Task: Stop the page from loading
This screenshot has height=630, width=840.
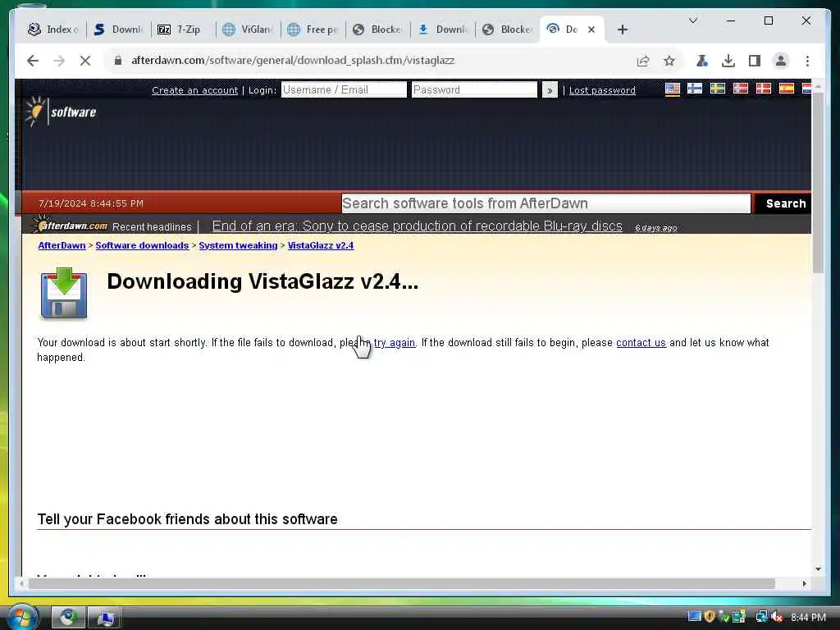Action: coord(85,61)
